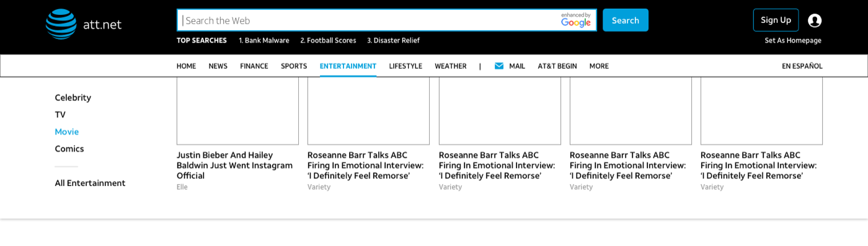Viewport: 868px width, 246px height.
Task: Open the NEWS nav item
Action: pos(218,66)
